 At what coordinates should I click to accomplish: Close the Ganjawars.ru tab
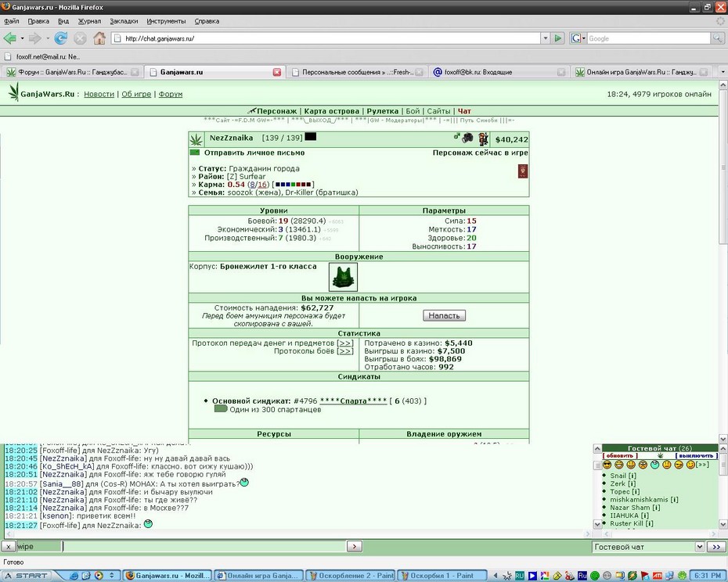(277, 72)
